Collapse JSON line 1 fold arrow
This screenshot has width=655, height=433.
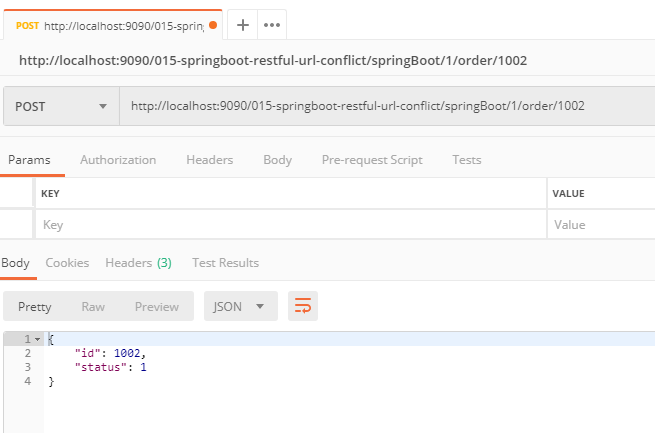click(x=38, y=340)
